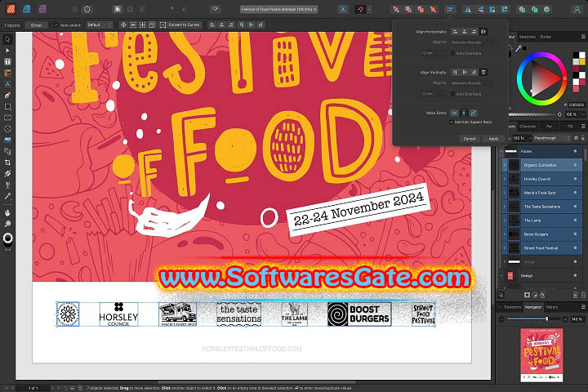Hide the Organic Cultivation layer
This screenshot has height=392, width=588.
pos(575,165)
